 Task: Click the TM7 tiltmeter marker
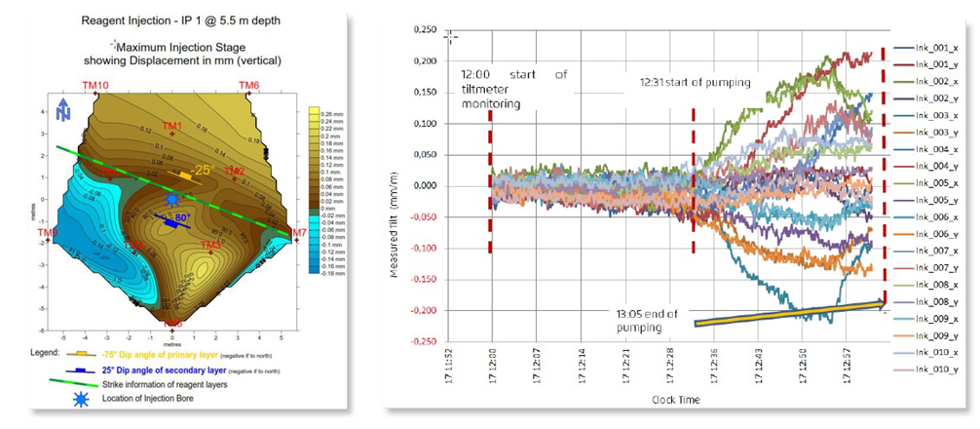pyautogui.click(x=297, y=233)
